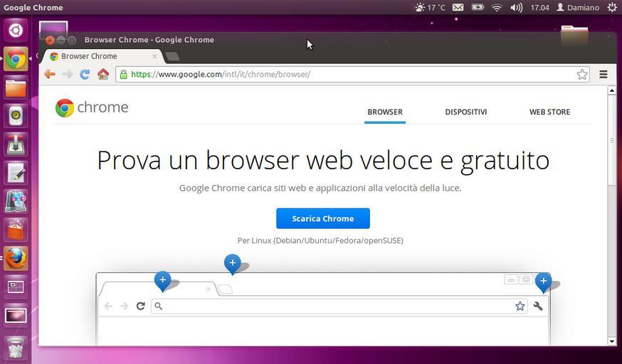This screenshot has height=364, width=622.
Task: Open the DISPOSITIVI section tab
Action: pyautogui.click(x=465, y=112)
